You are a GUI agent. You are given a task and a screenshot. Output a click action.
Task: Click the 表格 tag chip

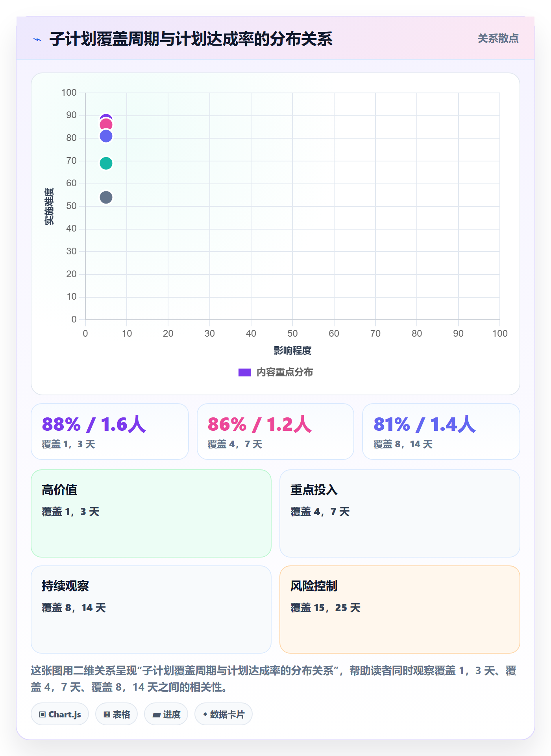coord(116,714)
